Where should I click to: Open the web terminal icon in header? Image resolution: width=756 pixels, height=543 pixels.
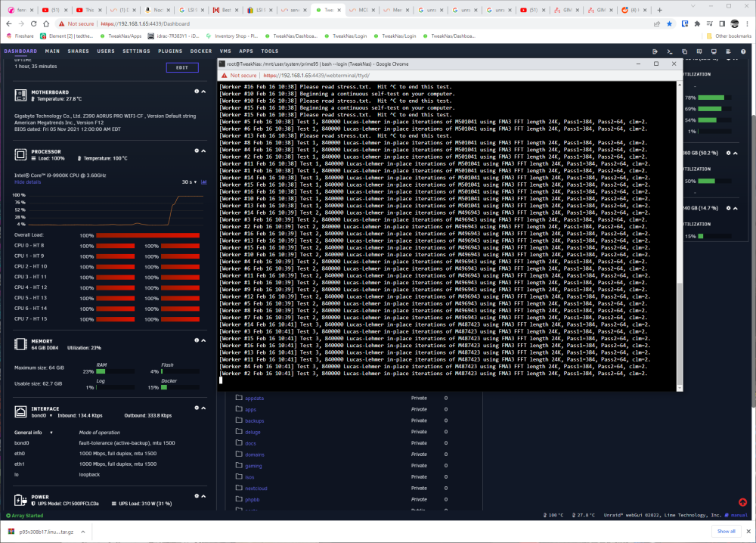click(669, 51)
